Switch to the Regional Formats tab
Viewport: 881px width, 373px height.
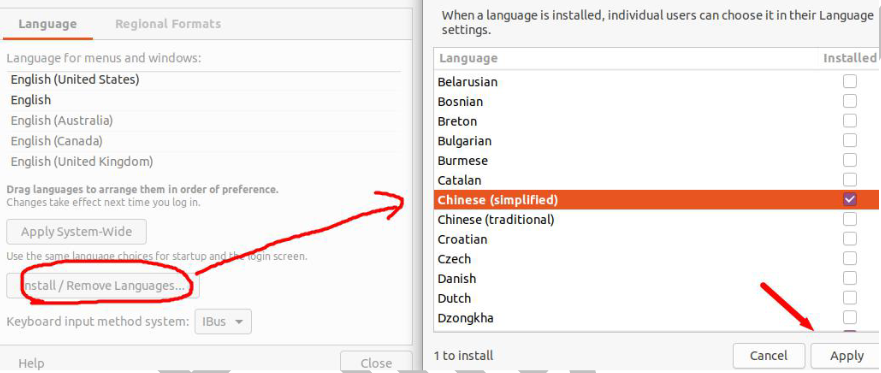pos(167,24)
